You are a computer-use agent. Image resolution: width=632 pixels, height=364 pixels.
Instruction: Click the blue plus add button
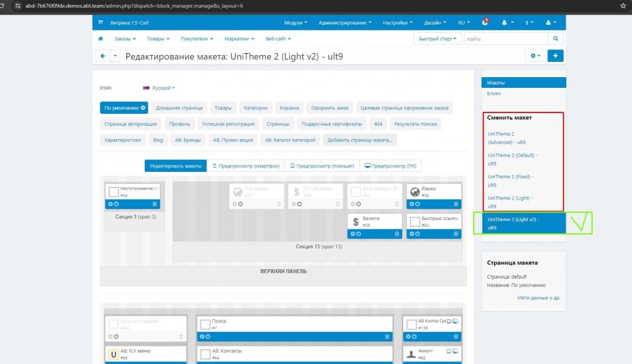point(556,56)
